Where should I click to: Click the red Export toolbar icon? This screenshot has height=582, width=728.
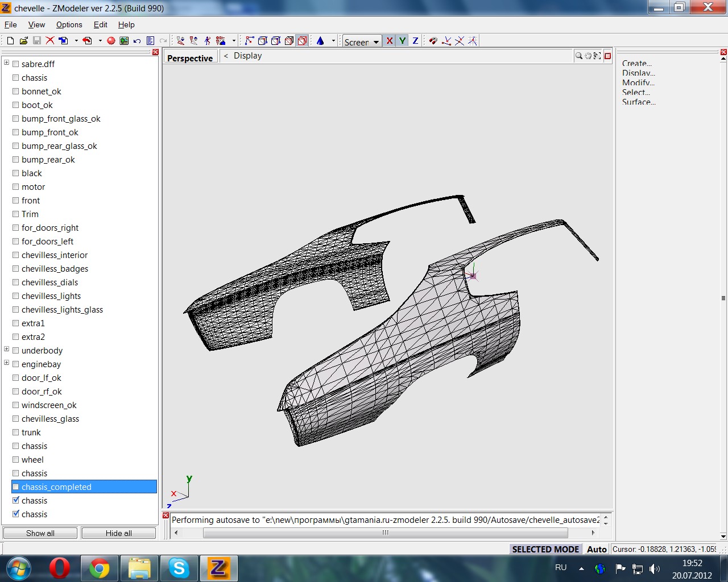tap(87, 40)
